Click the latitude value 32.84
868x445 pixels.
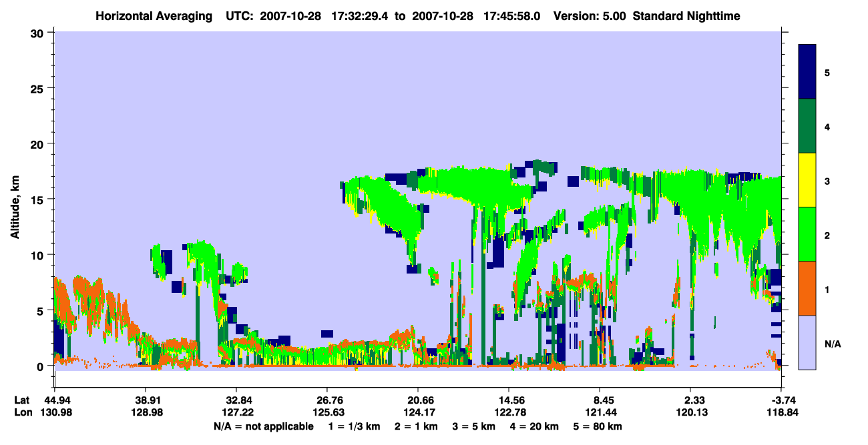click(236, 400)
